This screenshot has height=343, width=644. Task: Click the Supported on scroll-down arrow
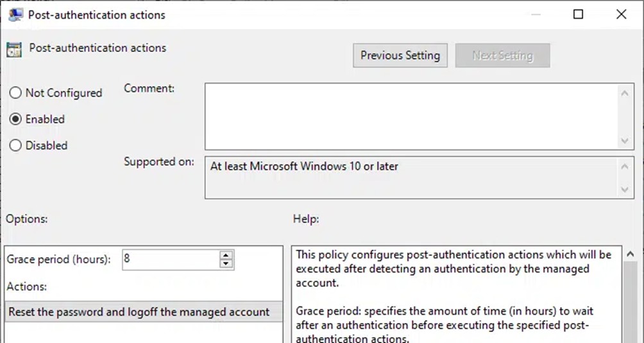coord(625,189)
